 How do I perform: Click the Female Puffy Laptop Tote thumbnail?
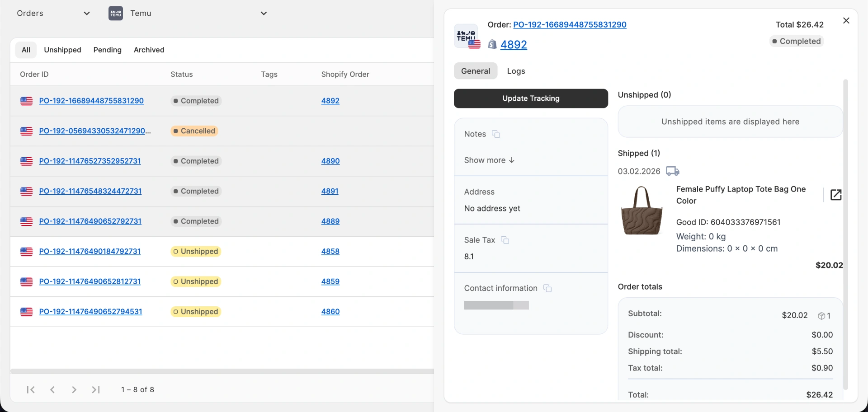(642, 211)
